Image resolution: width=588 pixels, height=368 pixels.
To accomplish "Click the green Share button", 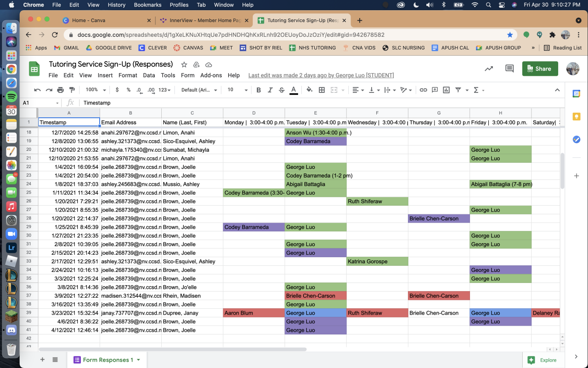I will click(x=540, y=69).
